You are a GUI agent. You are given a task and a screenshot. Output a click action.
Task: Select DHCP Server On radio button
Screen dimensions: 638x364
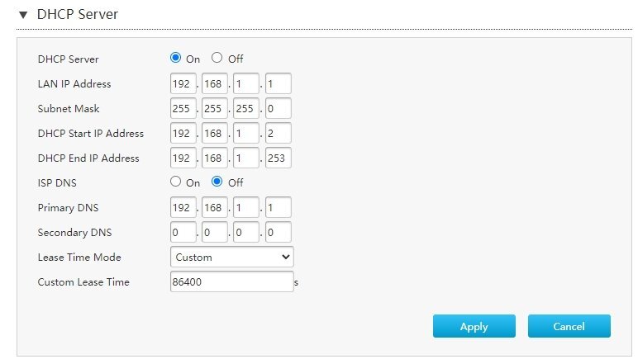click(x=175, y=58)
